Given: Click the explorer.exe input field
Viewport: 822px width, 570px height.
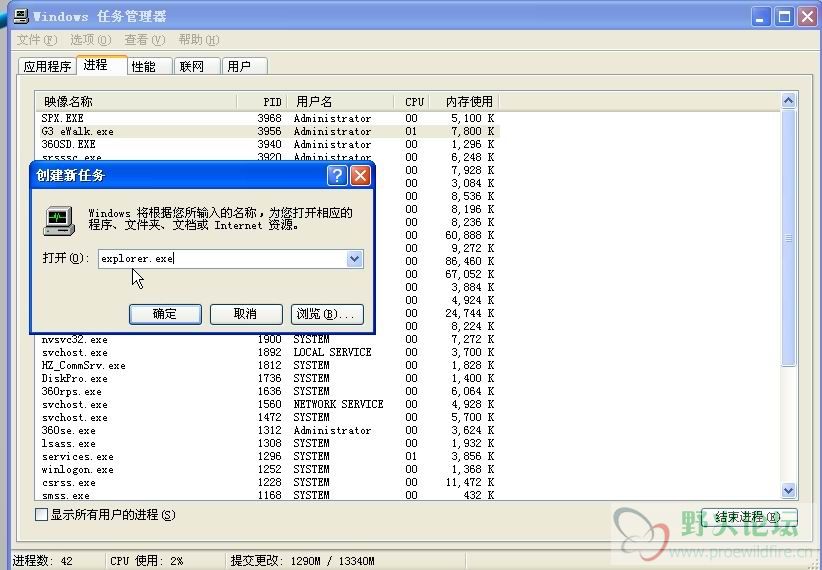Looking at the screenshot, I should pyautogui.click(x=223, y=259).
